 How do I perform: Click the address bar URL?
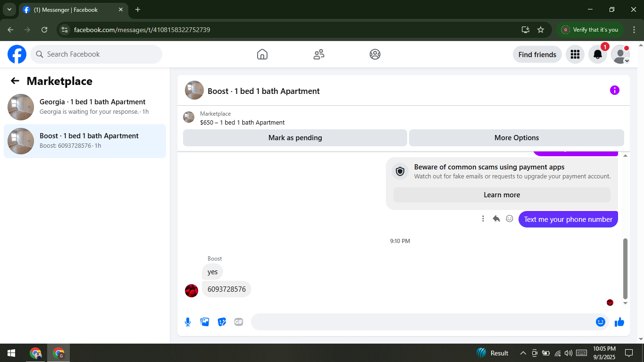pyautogui.click(x=142, y=30)
